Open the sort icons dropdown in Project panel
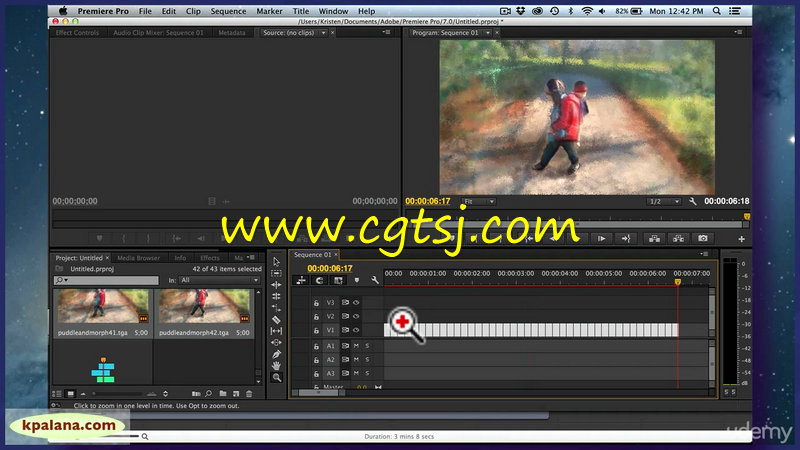Viewport: 800px width, 450px height. 165,394
